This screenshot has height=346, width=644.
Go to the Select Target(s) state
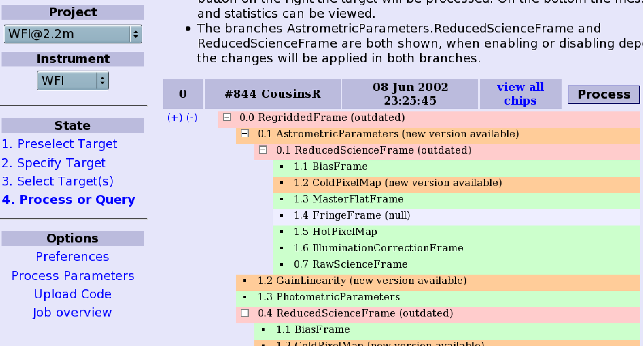point(57,181)
